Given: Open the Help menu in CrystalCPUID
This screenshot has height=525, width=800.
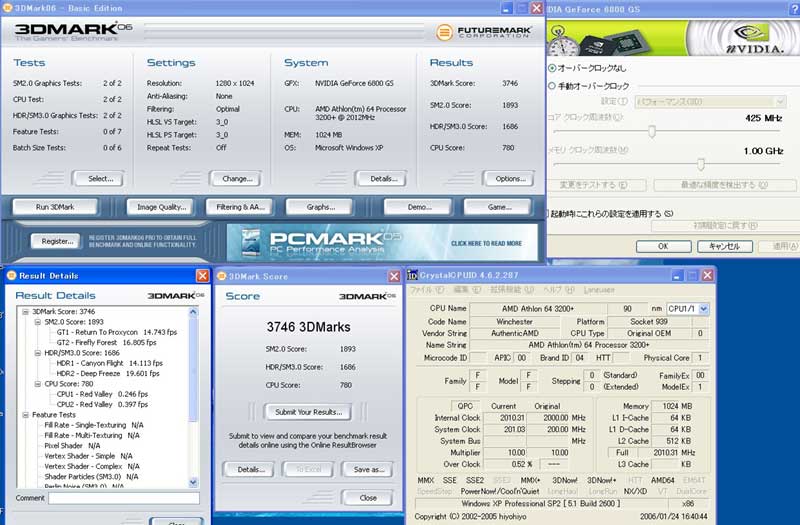Looking at the screenshot, I should point(559,290).
